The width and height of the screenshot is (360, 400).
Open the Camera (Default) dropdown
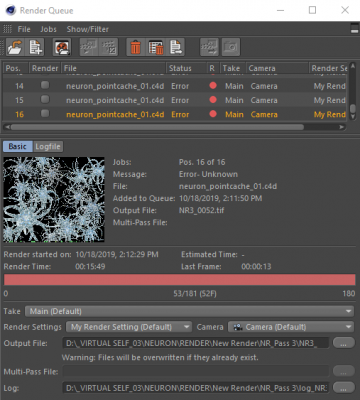[291, 327]
